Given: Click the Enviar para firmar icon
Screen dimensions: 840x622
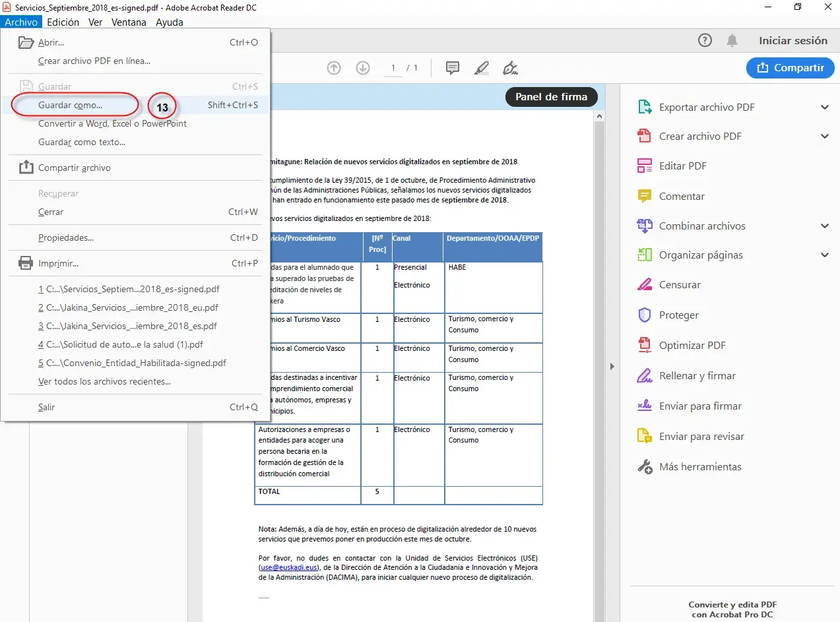Looking at the screenshot, I should [x=644, y=406].
